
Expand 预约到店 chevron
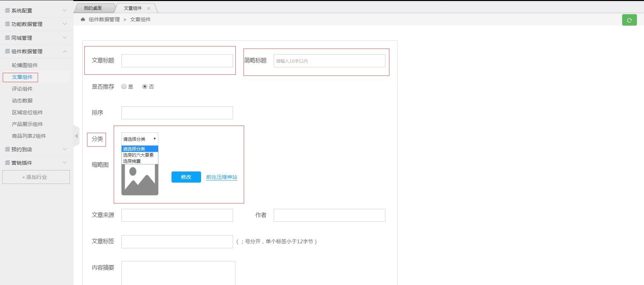point(65,149)
